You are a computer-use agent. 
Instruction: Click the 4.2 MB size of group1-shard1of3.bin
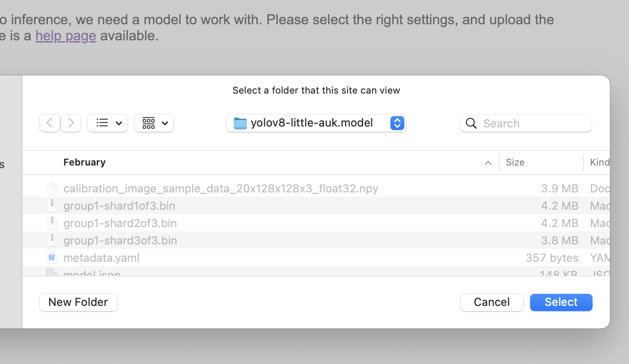tap(560, 205)
